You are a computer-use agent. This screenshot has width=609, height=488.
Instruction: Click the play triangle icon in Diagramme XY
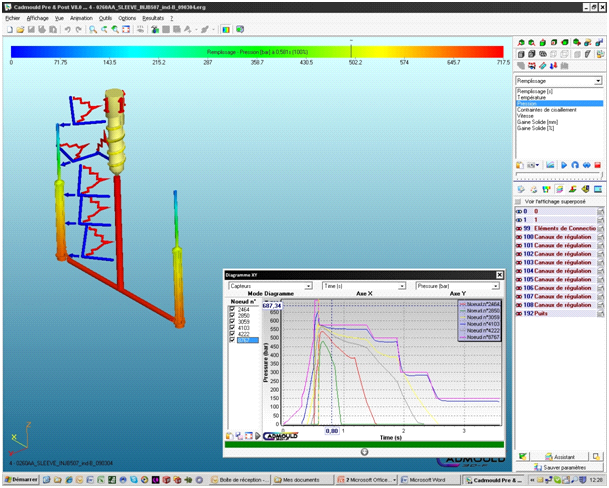click(258, 436)
